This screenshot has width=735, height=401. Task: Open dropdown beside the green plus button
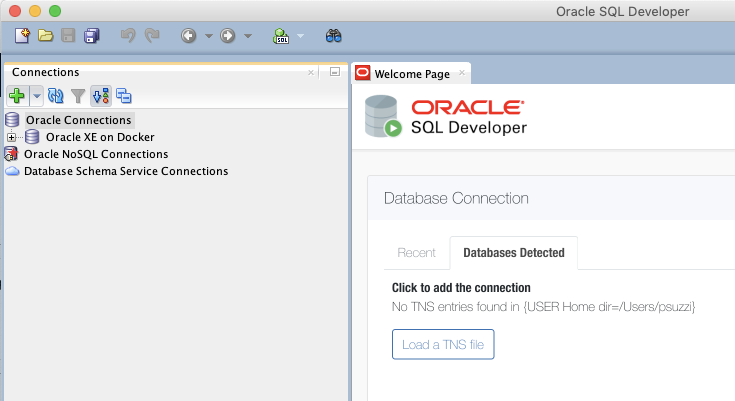coord(37,97)
